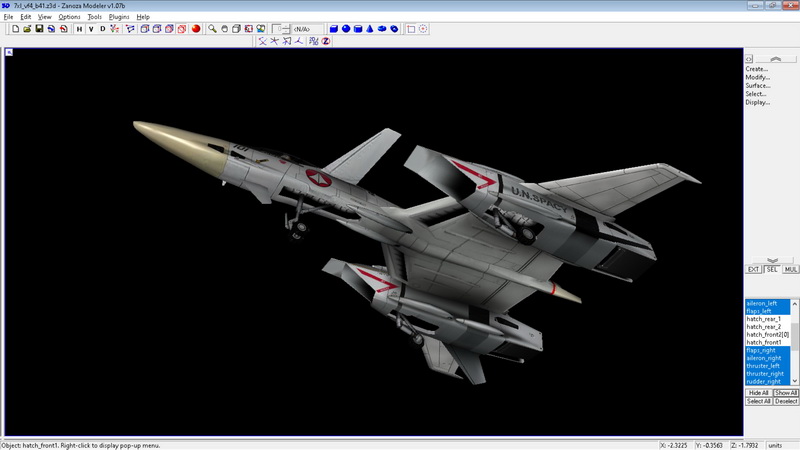Select hatch_front2[0] in the object list
This screenshot has height=450, width=800.
768,335
